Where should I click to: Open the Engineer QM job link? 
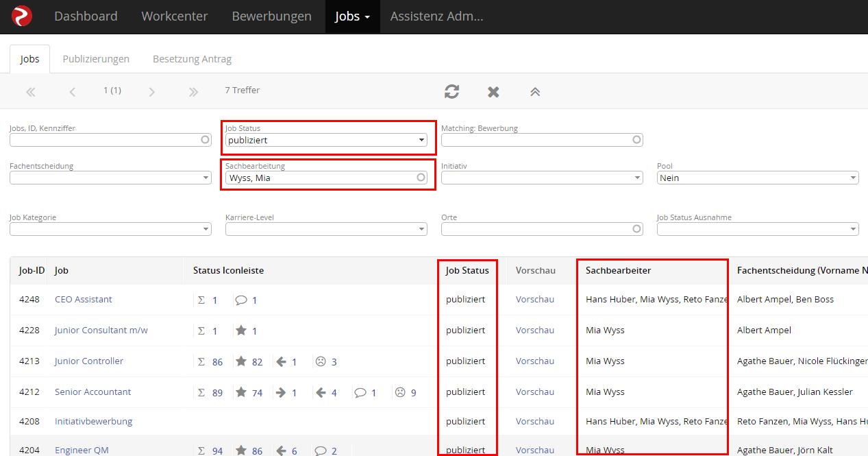pos(82,451)
